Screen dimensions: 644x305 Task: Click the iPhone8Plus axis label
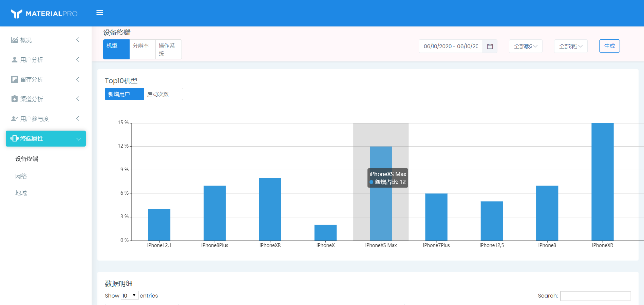pos(215,245)
